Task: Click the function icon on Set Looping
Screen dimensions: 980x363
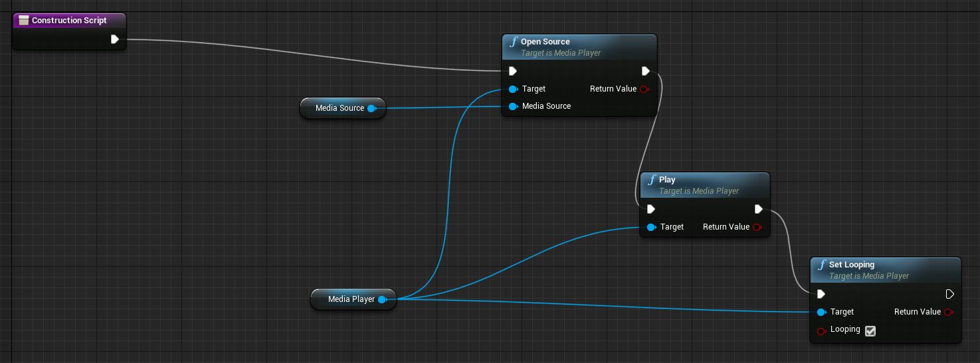Action: (821, 265)
